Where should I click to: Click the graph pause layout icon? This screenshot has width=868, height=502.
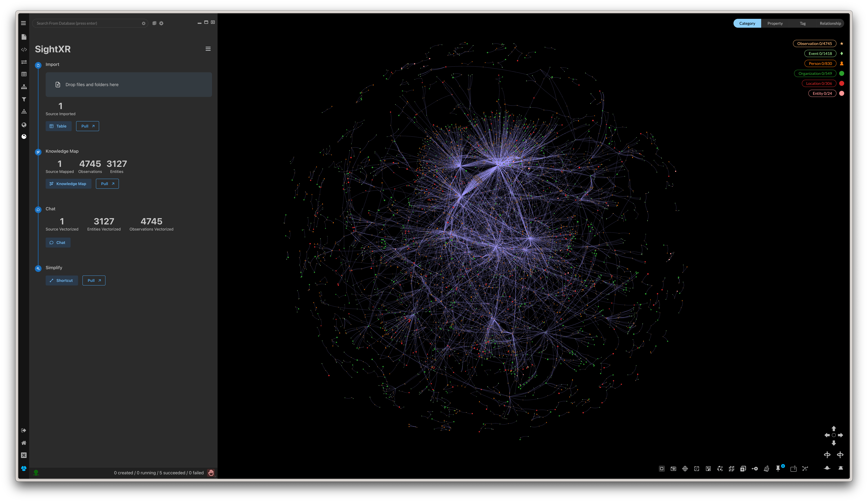click(x=805, y=469)
